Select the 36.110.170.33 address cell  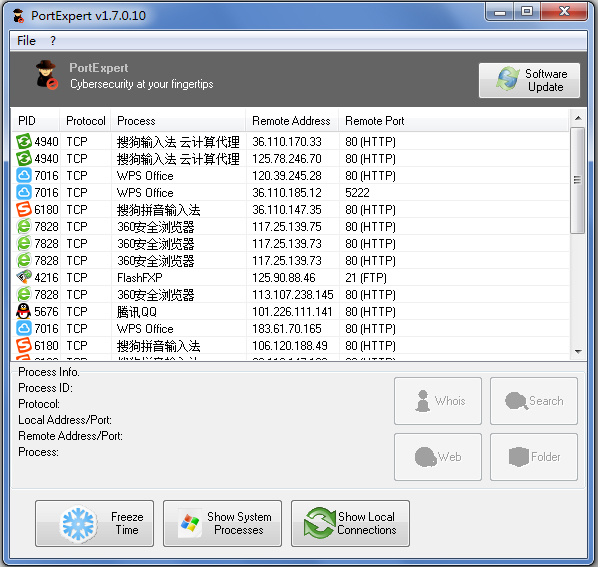click(x=287, y=141)
